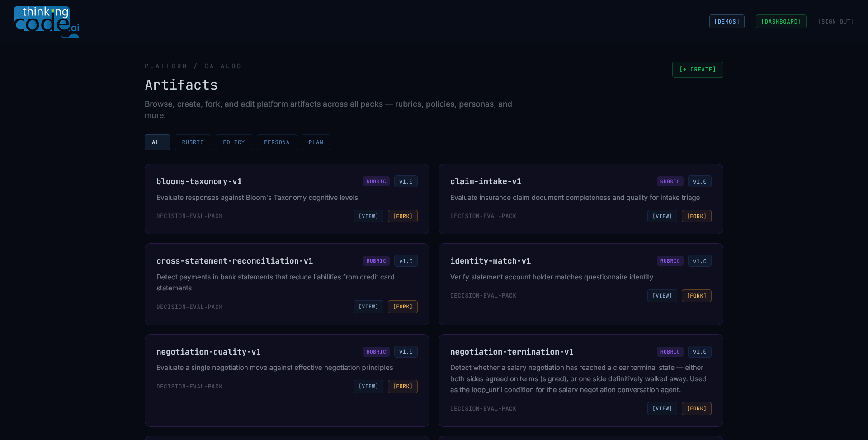Click DECISION-EVAL-PACK label under blooms-taxonomy-v1
Viewport: 868px width, 440px height.
189,216
